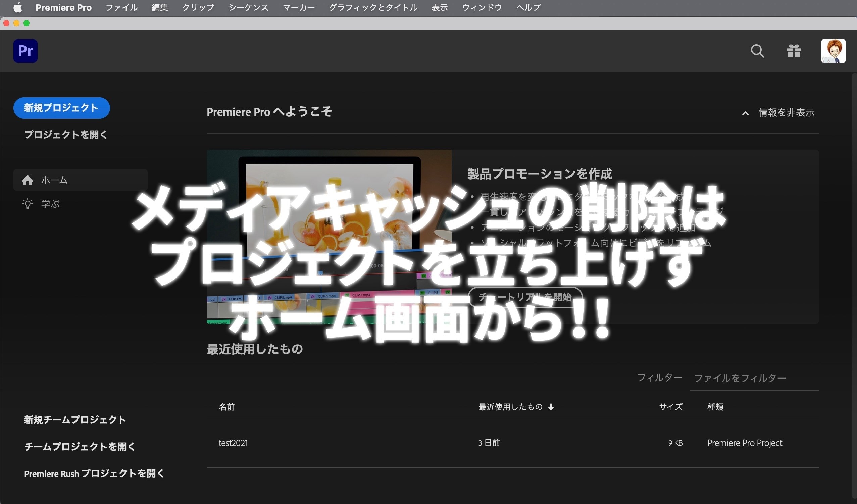The width and height of the screenshot is (857, 504).
Task: Sort by サイズ column header
Action: (x=671, y=407)
